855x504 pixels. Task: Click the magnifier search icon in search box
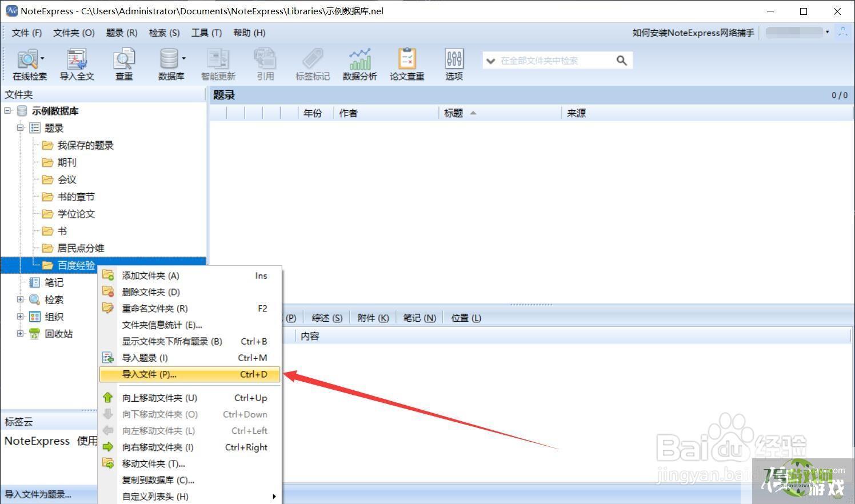click(622, 61)
